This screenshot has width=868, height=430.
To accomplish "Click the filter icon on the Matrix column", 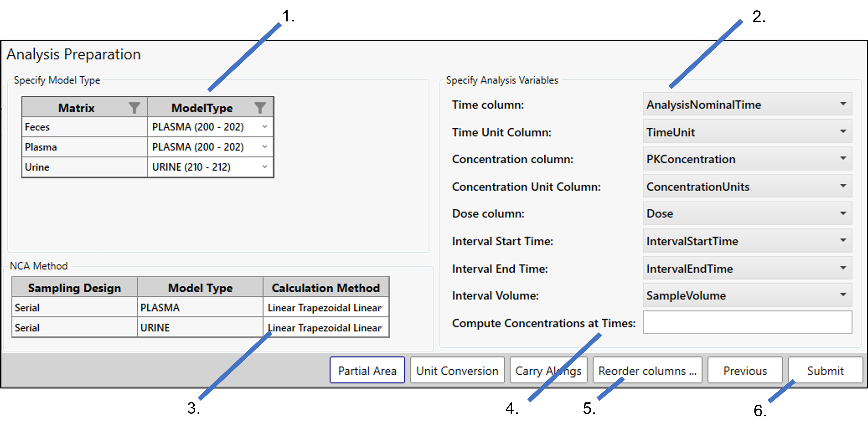I will (135, 107).
